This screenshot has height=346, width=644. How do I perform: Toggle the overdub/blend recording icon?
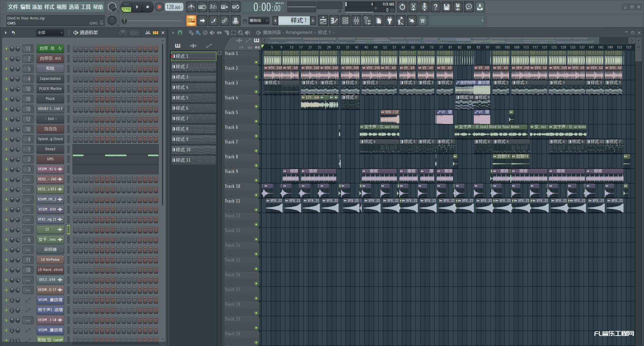pyautogui.click(x=224, y=7)
